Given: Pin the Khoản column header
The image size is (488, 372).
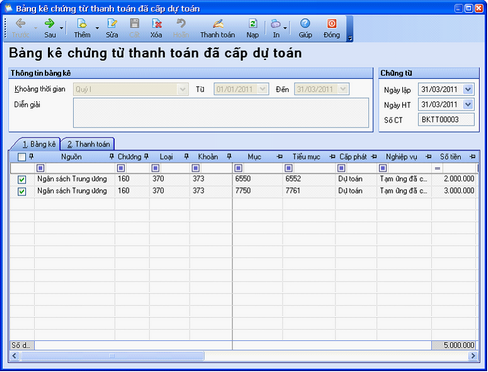Looking at the screenshot, I should click(229, 156).
